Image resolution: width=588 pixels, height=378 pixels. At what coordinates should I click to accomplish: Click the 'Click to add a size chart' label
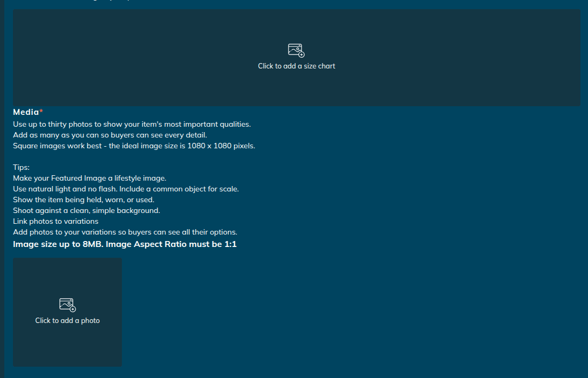[296, 66]
